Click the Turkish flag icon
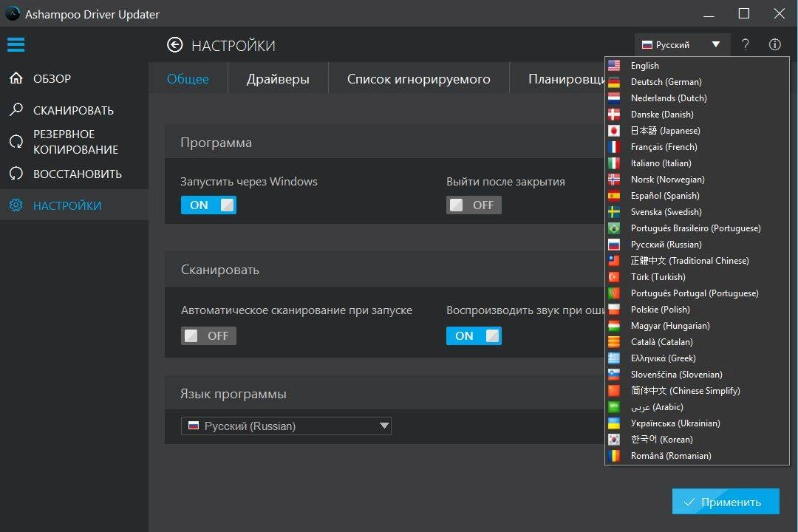Image resolution: width=798 pixels, height=532 pixels. click(614, 277)
